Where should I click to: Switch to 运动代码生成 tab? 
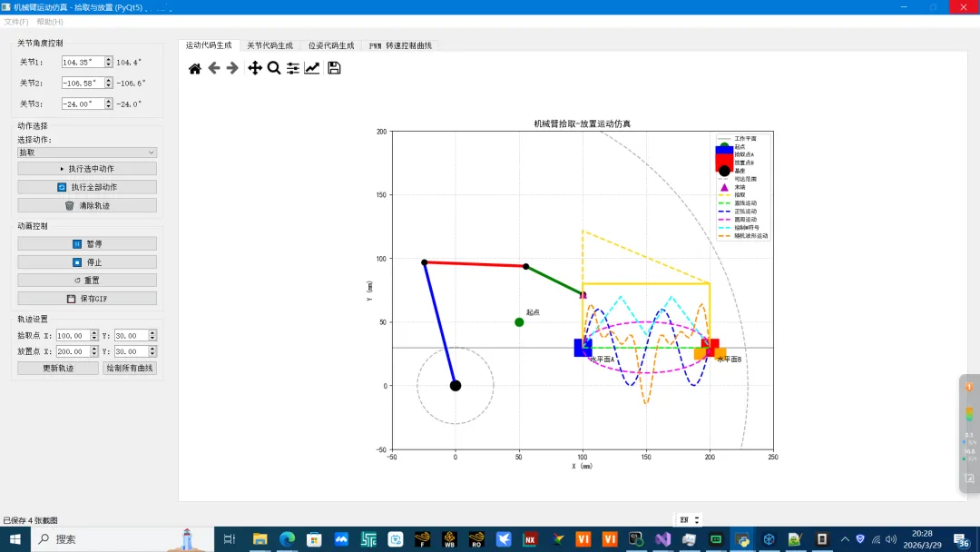click(x=209, y=45)
